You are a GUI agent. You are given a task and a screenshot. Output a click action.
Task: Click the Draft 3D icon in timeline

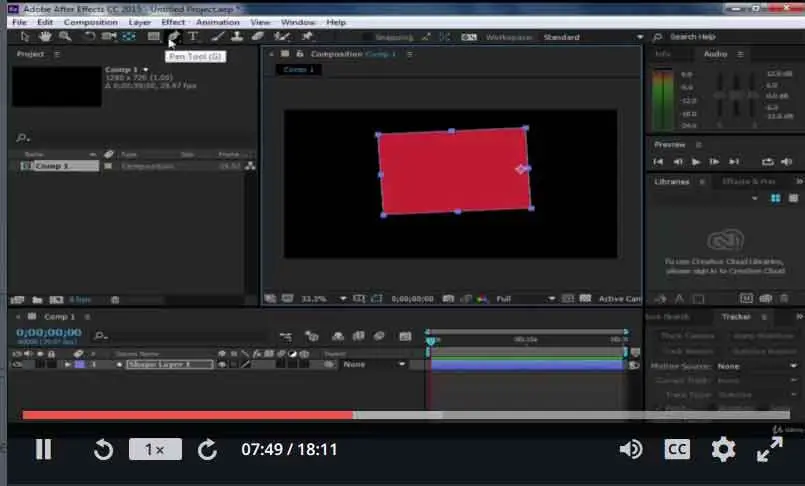coord(312,337)
